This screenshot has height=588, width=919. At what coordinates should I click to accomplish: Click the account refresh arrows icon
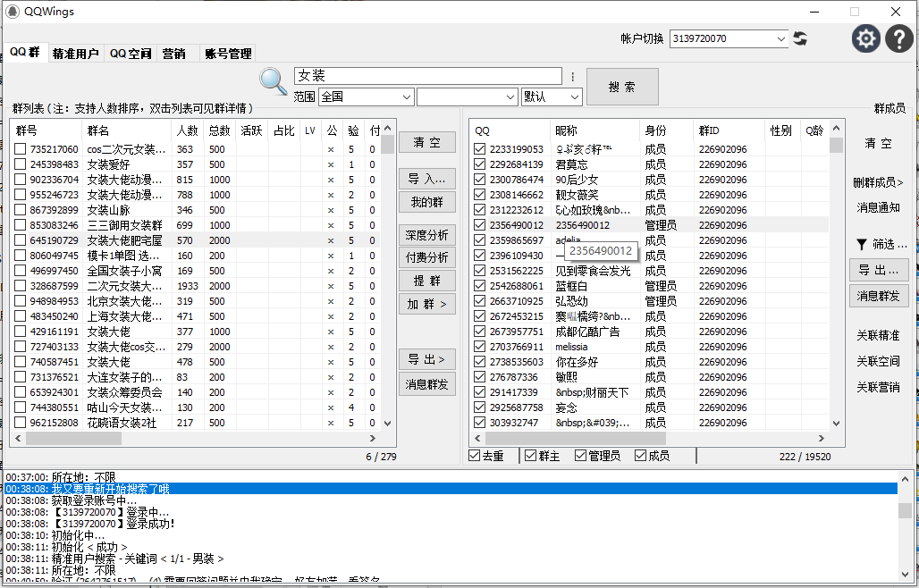coord(800,38)
